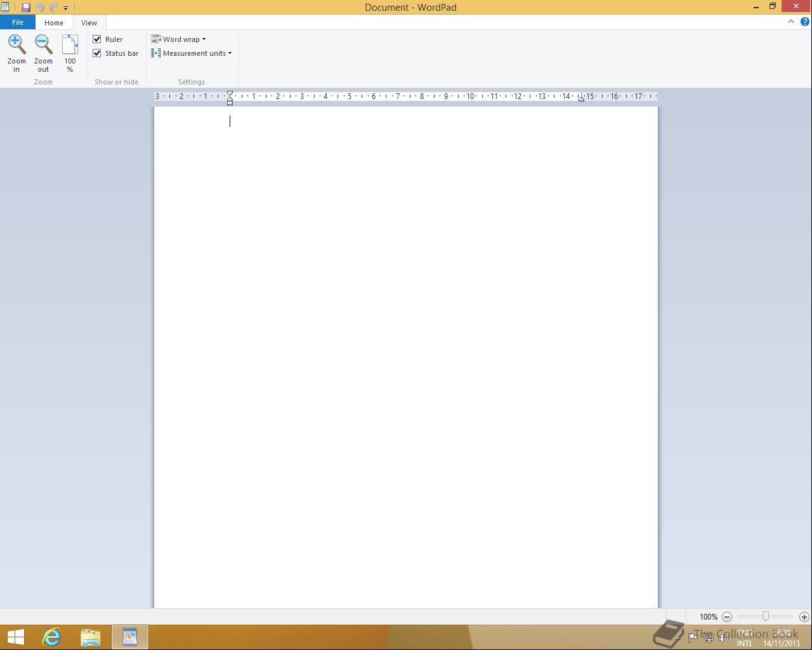The height and width of the screenshot is (650, 812).
Task: Click the Zoom in magnifier button
Action: 16,53
